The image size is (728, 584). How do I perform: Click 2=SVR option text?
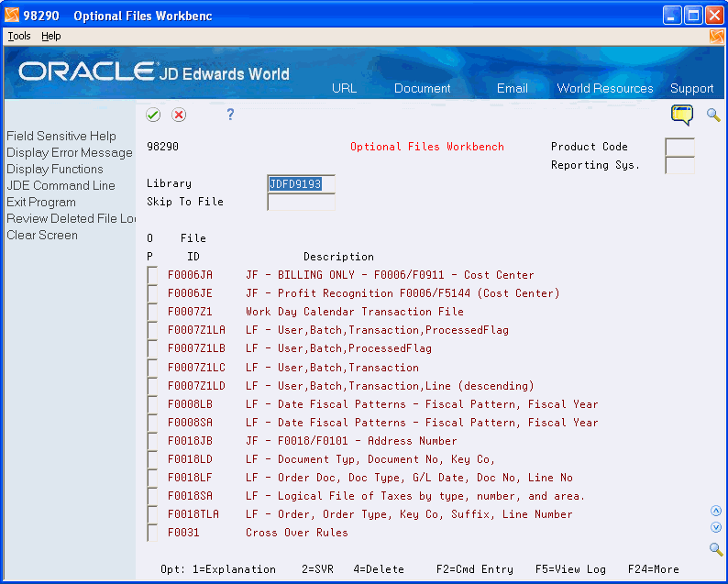tap(317, 569)
